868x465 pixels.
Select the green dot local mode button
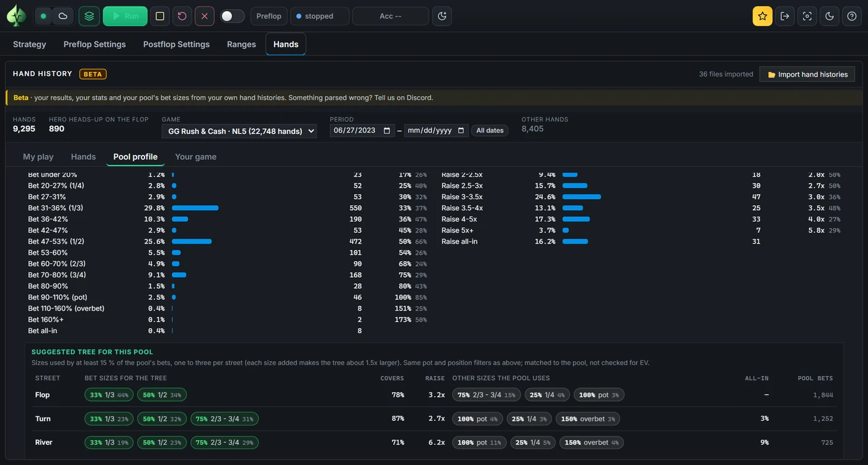[x=43, y=16]
